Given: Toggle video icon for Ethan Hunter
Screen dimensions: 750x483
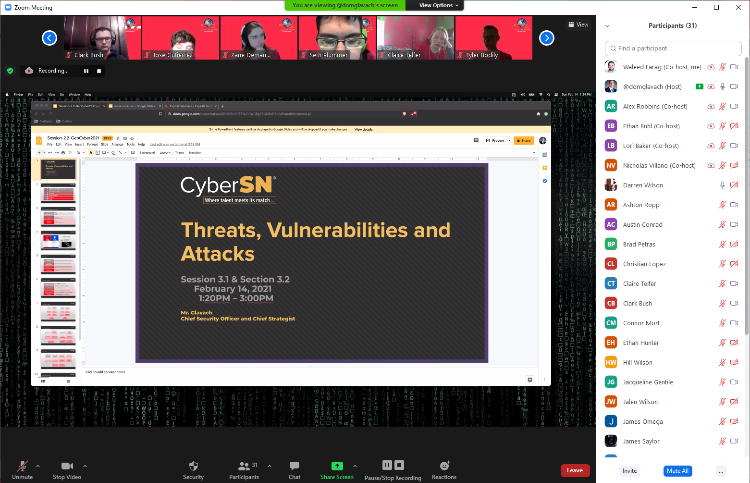Looking at the screenshot, I should (x=734, y=342).
